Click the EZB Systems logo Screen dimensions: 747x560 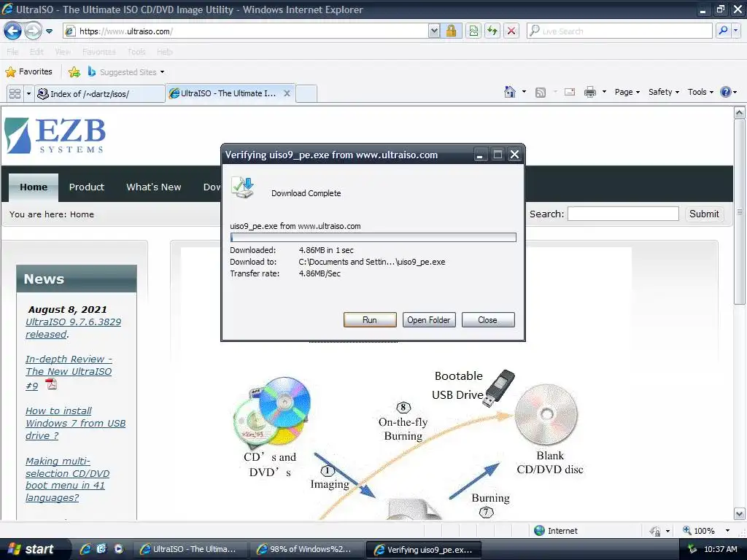(x=55, y=136)
